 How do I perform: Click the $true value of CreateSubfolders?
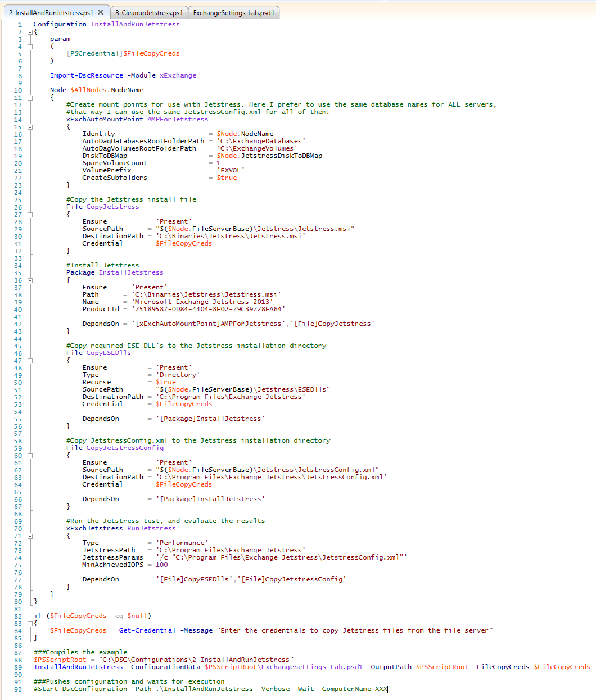227,178
